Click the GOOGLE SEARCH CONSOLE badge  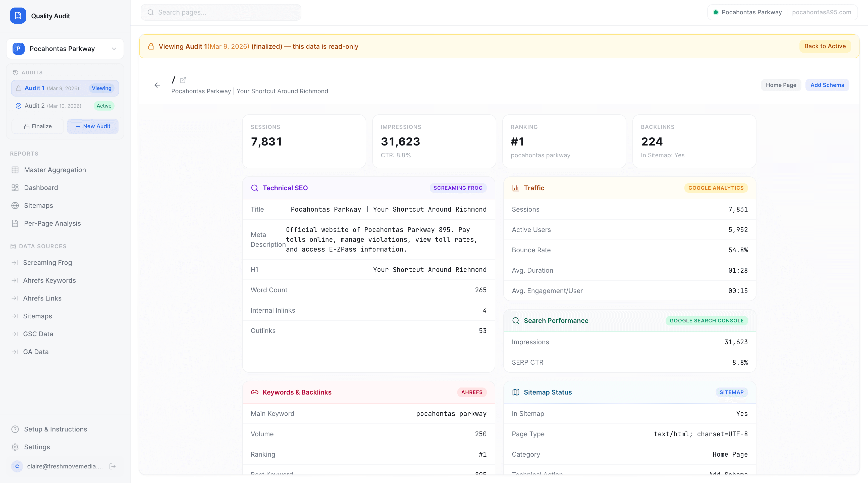[x=707, y=321]
